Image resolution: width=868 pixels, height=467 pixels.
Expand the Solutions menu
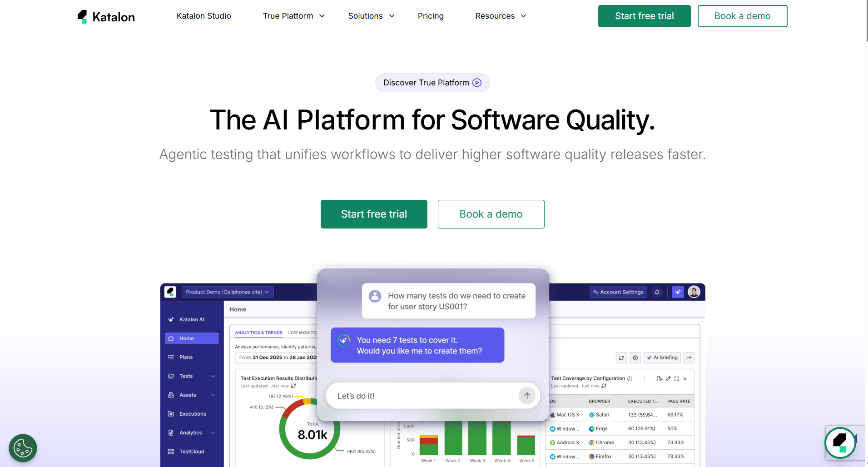pos(371,16)
